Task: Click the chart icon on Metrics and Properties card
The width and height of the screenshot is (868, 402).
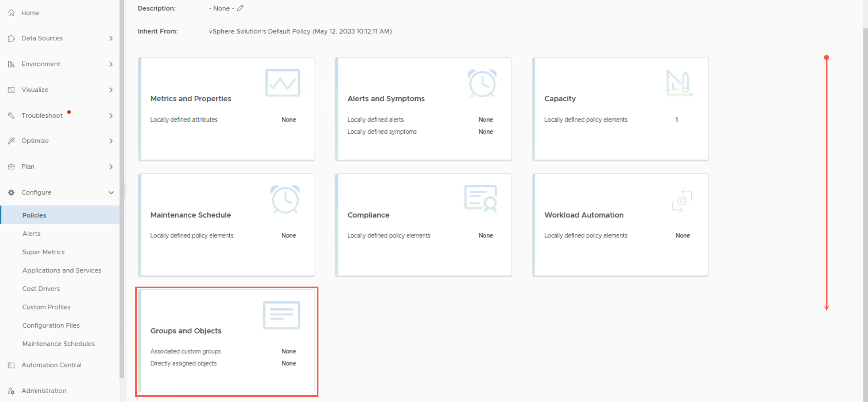Action: tap(282, 83)
